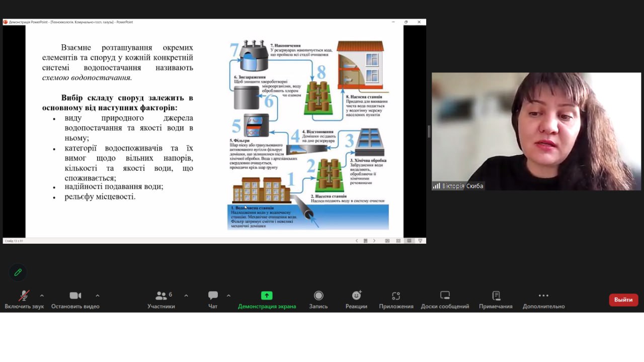Open Примечания notes
Viewport: 644px width, 362px height.
496,300
